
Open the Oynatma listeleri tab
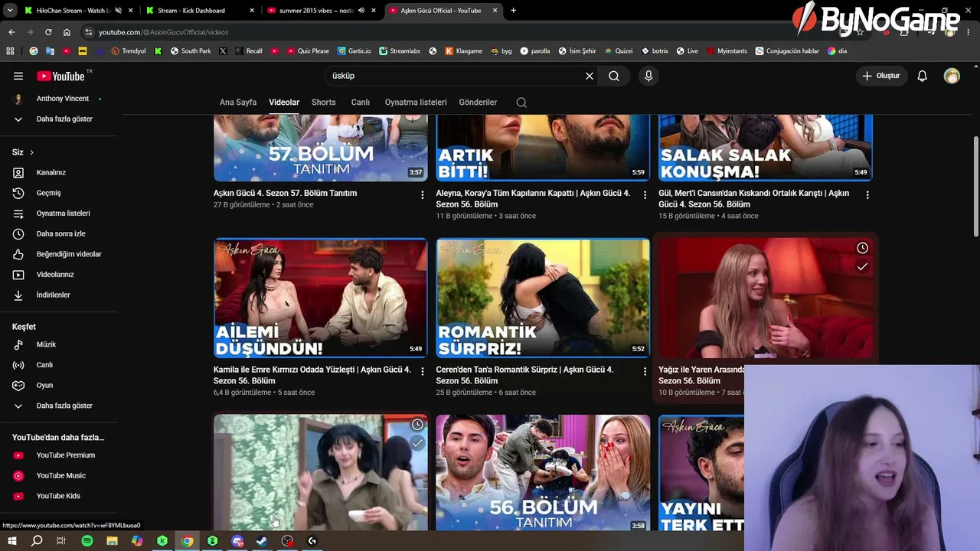(416, 102)
